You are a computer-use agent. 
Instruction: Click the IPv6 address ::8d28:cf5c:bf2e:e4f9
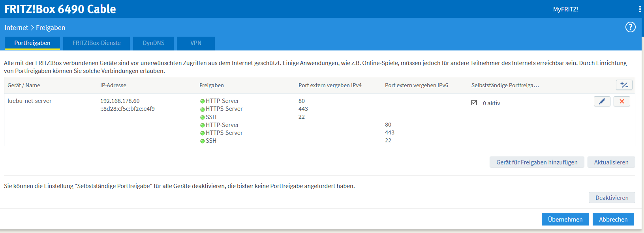click(128, 109)
